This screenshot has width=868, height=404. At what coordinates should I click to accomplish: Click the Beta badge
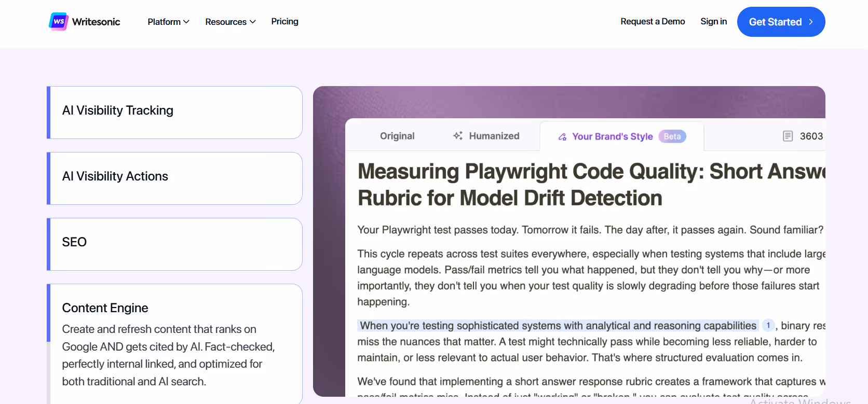pyautogui.click(x=672, y=136)
